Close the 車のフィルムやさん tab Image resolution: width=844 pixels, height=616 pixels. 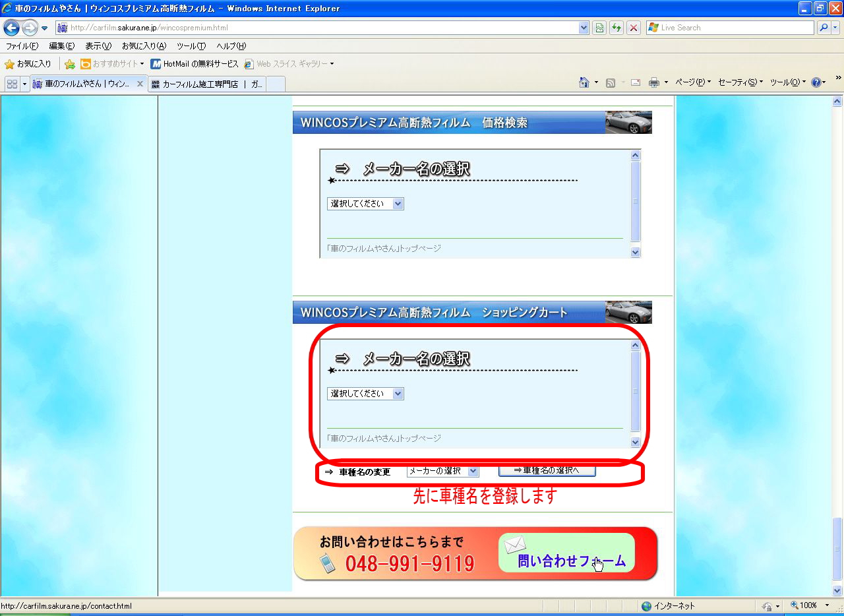pos(140,84)
